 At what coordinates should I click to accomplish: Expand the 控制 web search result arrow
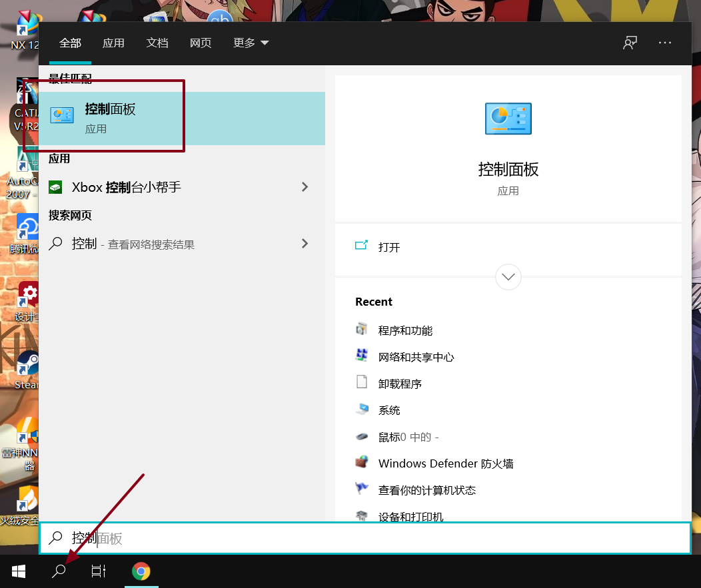coord(305,244)
